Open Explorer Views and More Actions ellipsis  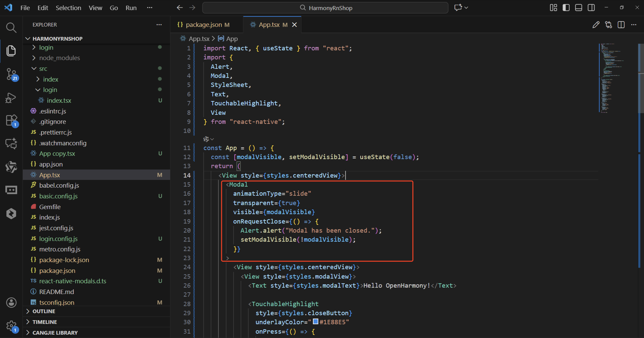click(x=159, y=25)
